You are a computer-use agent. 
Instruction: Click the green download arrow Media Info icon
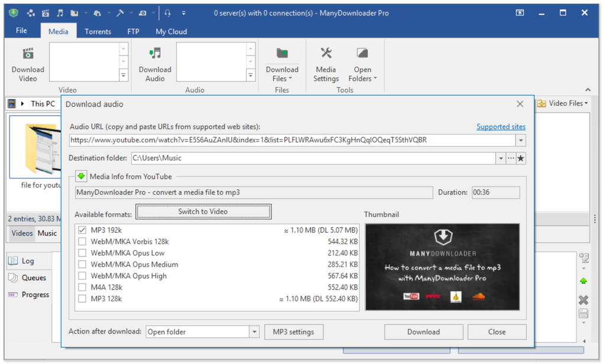coord(81,177)
